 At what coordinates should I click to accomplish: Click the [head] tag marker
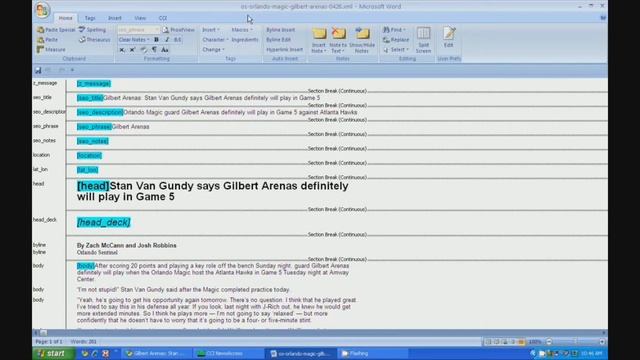click(93, 186)
